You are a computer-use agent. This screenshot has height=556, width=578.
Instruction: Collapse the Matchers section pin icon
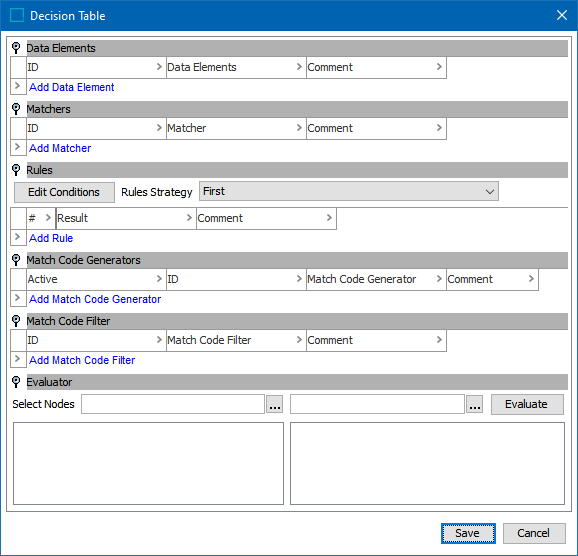point(16,109)
